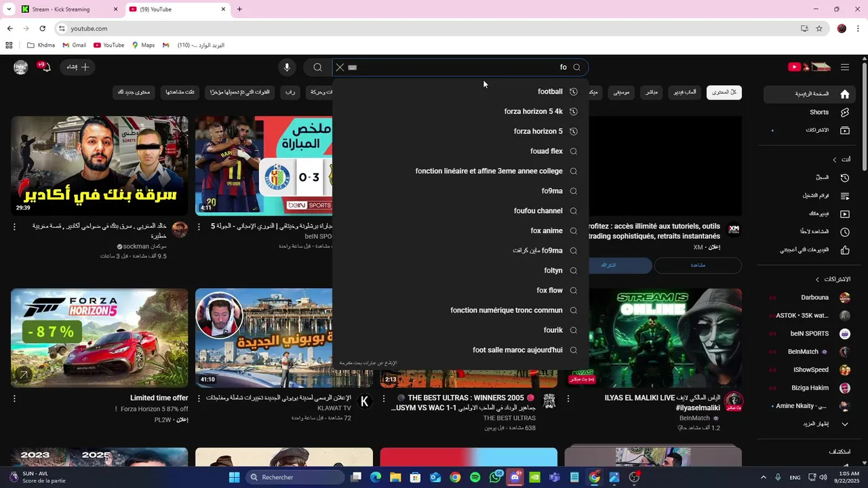The width and height of the screenshot is (868, 488).
Task: Select the 'foltyn' suggestion
Action: [x=460, y=270]
